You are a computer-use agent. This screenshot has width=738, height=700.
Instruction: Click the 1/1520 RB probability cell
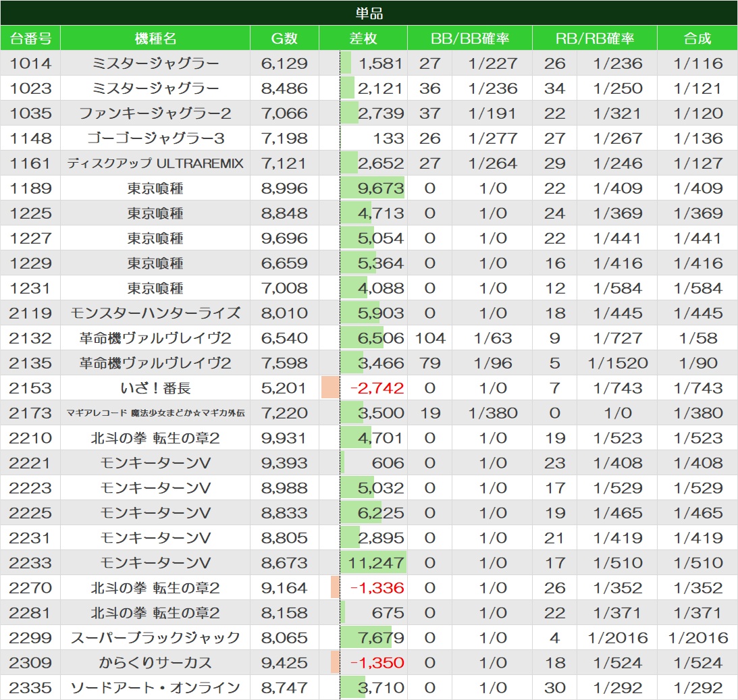pos(618,362)
